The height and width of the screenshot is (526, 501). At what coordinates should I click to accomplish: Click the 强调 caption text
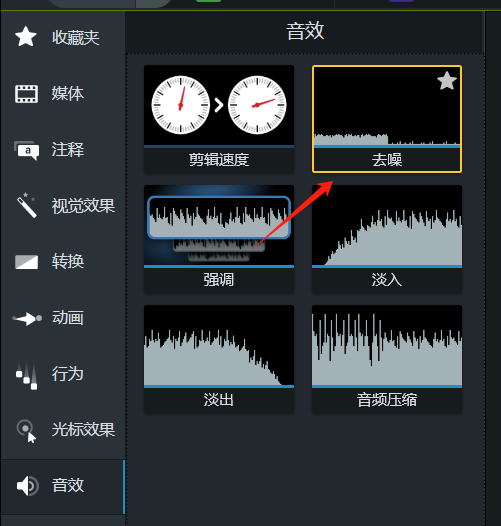(x=219, y=279)
